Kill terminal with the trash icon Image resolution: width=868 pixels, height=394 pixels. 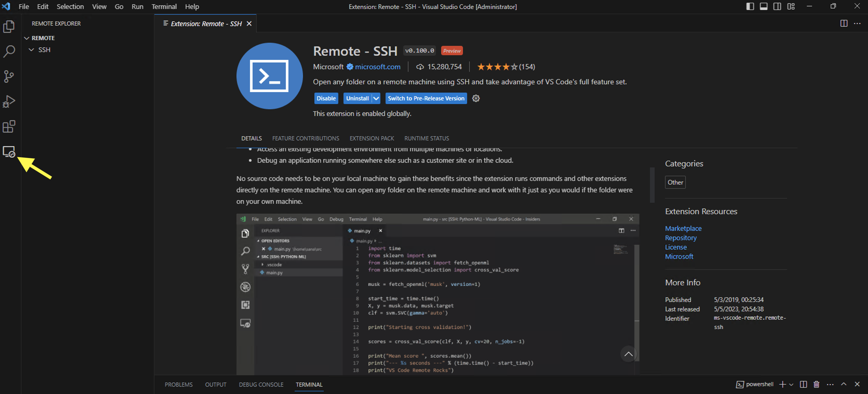pos(816,384)
